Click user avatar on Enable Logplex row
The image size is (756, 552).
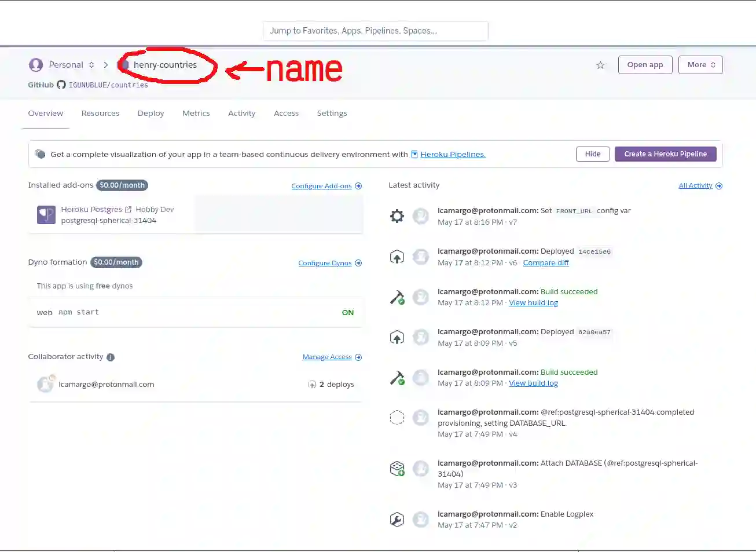[421, 520]
